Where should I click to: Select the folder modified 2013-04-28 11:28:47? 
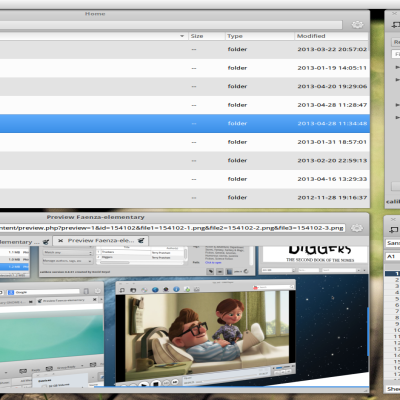(184, 105)
